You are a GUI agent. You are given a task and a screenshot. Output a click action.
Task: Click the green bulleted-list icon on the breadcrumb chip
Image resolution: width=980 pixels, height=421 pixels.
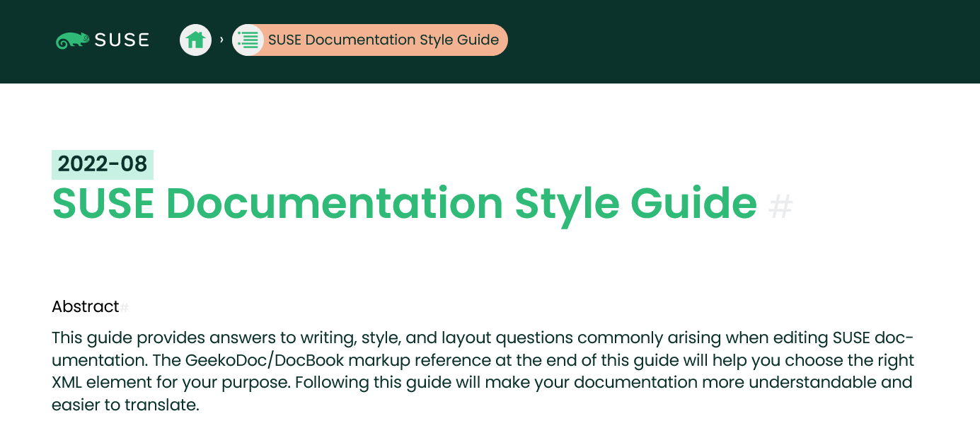pyautogui.click(x=248, y=40)
